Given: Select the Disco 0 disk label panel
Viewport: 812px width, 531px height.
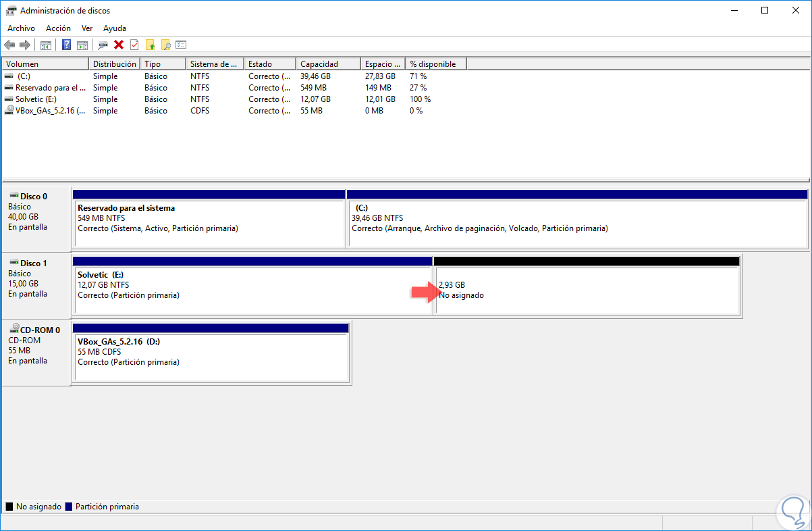Looking at the screenshot, I should [x=36, y=219].
